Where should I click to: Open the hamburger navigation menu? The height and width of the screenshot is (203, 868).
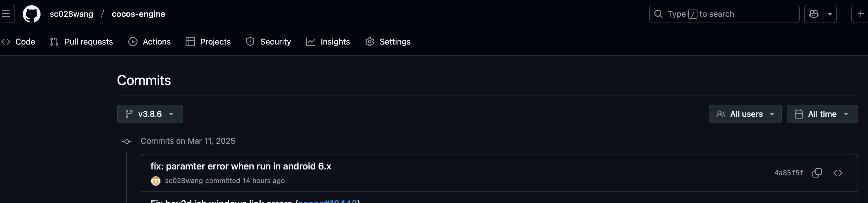pos(6,14)
